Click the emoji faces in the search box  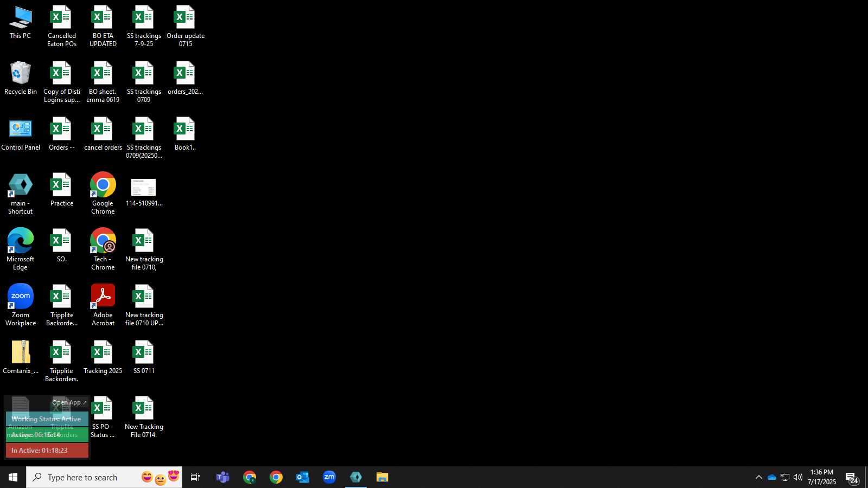(161, 477)
